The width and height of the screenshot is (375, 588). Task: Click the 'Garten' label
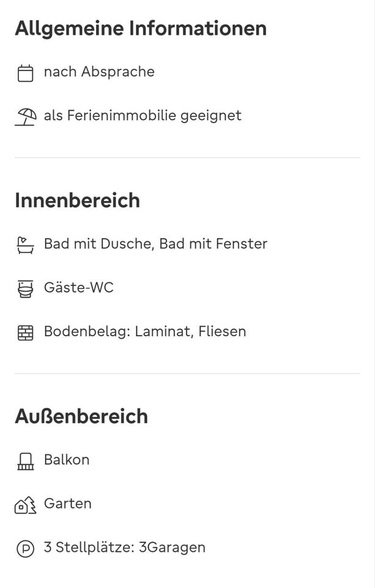point(68,504)
